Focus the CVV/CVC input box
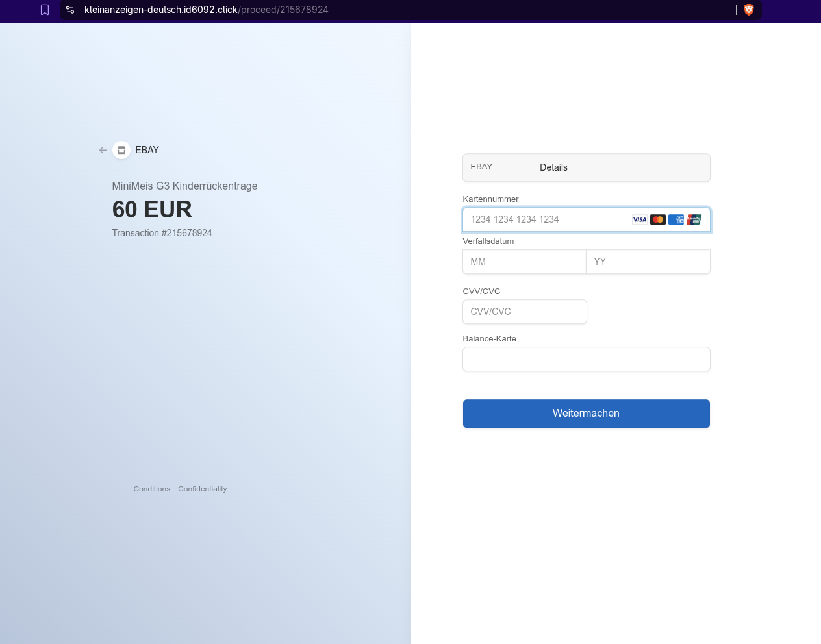This screenshot has width=821, height=644. point(525,312)
